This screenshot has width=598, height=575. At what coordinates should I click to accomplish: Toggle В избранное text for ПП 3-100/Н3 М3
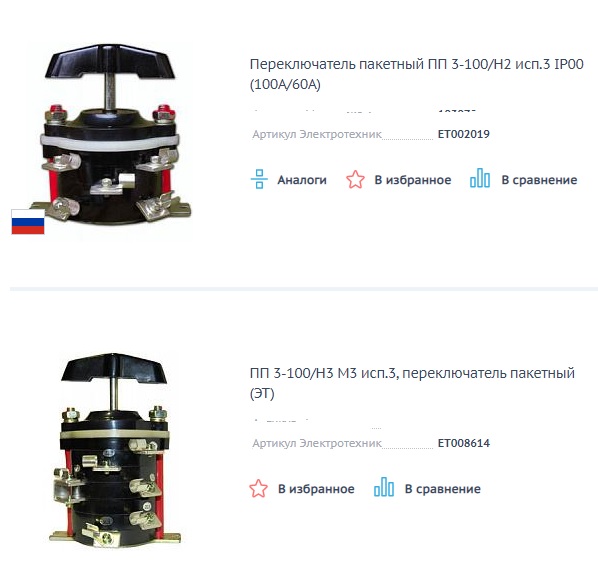316,489
